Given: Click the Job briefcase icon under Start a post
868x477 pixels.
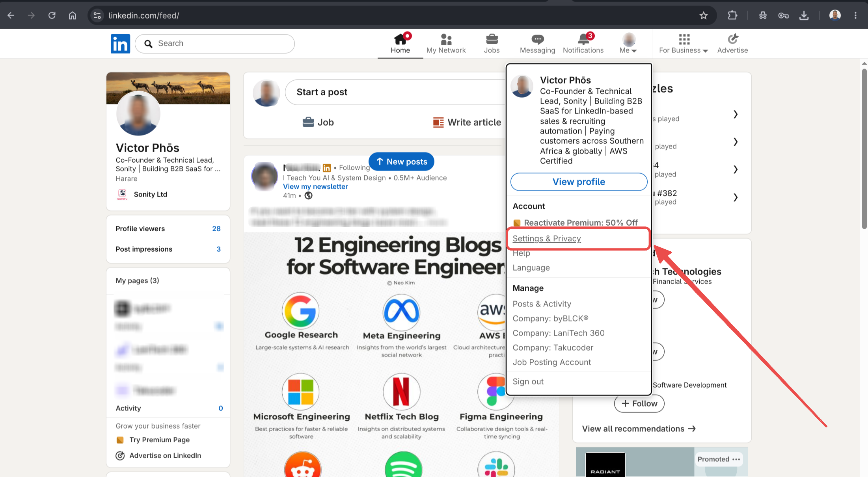Looking at the screenshot, I should click(x=308, y=122).
